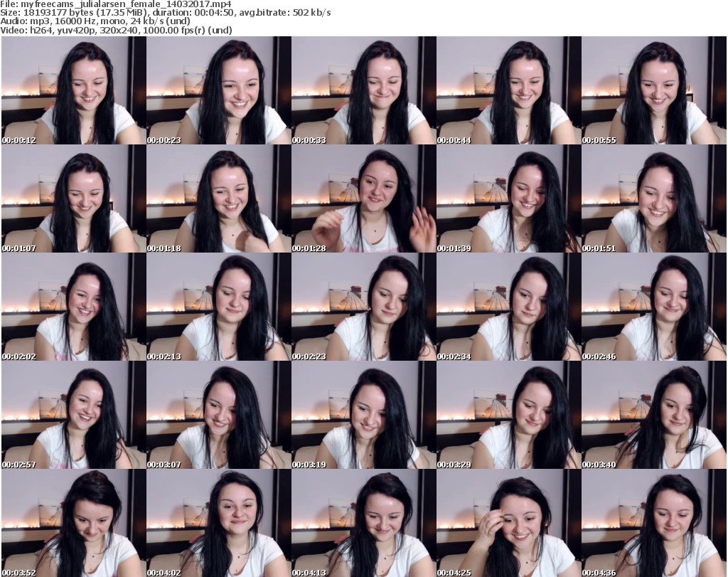
Task: Select the thumbnail timestamped 00:02:46
Action: click(x=654, y=307)
